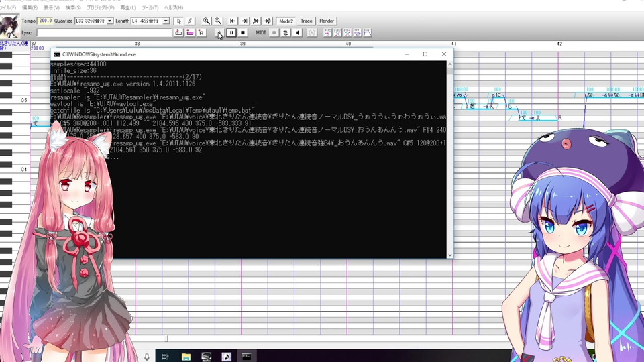Open the UTAU music note taskbar app
The height and width of the screenshot is (362, 644).
pos(226,357)
